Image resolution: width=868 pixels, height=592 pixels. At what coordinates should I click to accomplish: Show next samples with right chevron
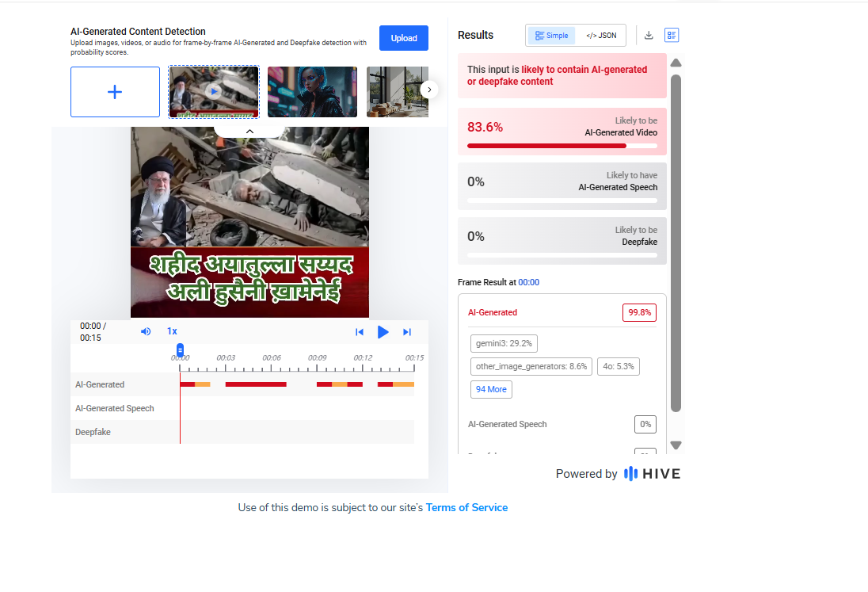[429, 90]
